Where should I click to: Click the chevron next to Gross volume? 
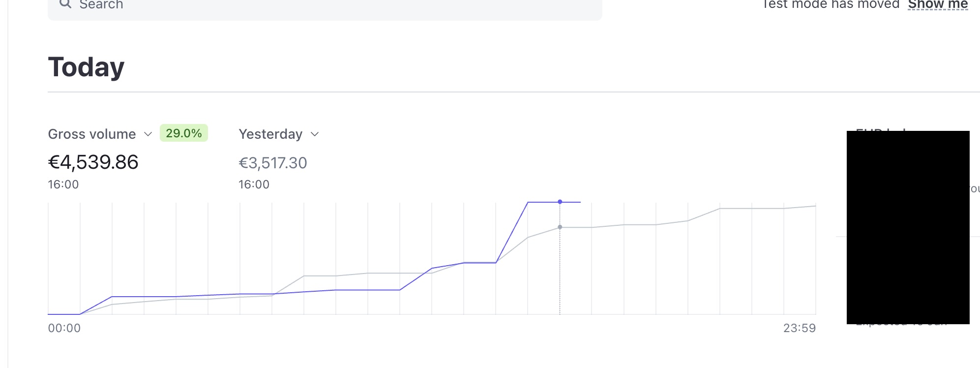click(148, 134)
